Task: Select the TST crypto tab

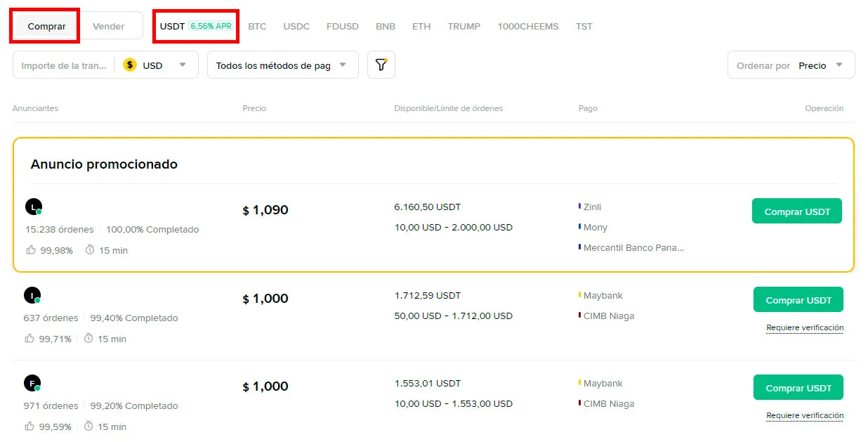Action: pos(584,26)
